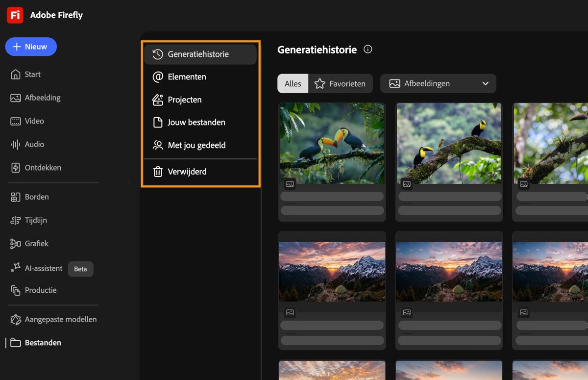
Task: Click the Borden boards icon
Action: 16,197
